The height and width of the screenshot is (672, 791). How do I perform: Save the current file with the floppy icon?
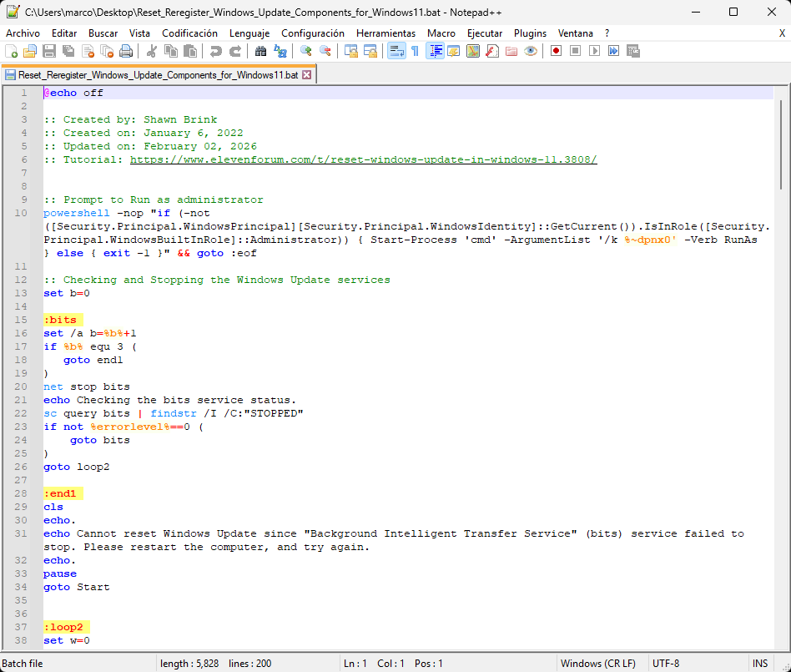tap(49, 51)
